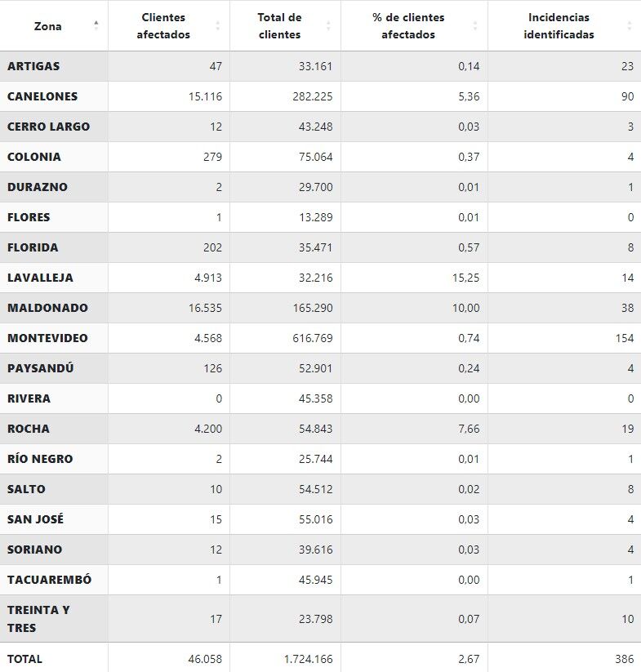The height and width of the screenshot is (672, 641).
Task: Select the CANELONES zone name
Action: tap(42, 96)
